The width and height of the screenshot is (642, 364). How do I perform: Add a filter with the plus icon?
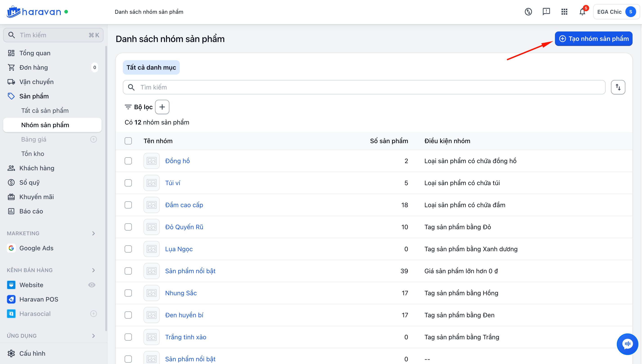click(162, 107)
